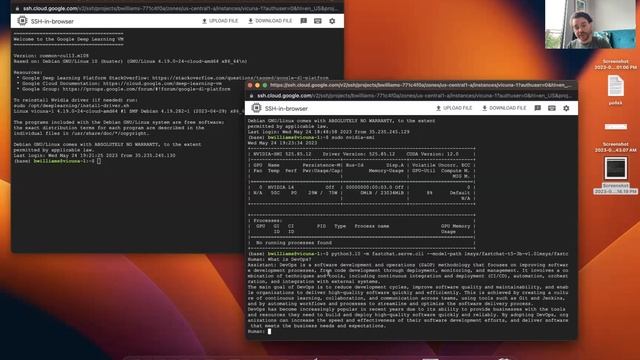Viewport: 640px width, 360px height.
Task: Click 'Welcome to the Google Deep Learning VM' text
Action: coord(69,39)
